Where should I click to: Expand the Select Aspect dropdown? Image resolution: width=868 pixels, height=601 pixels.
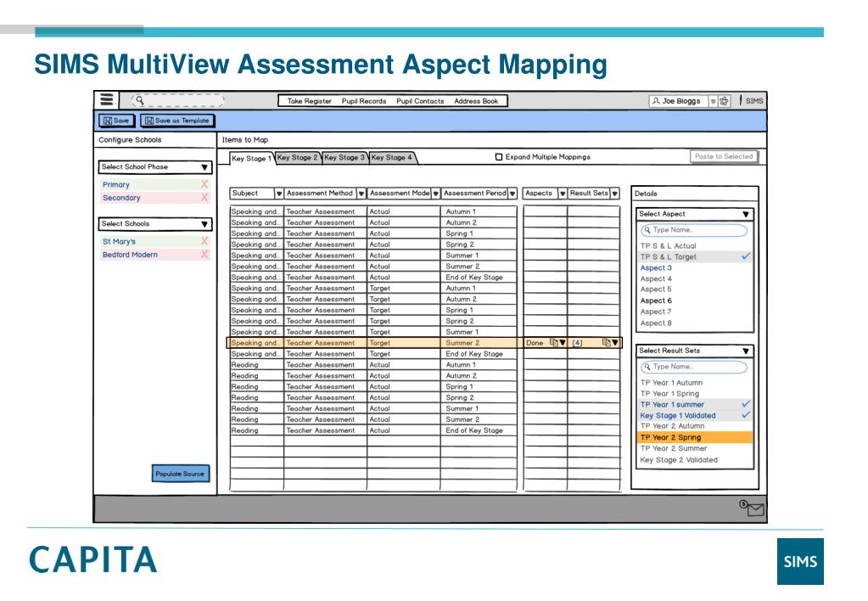point(746,215)
